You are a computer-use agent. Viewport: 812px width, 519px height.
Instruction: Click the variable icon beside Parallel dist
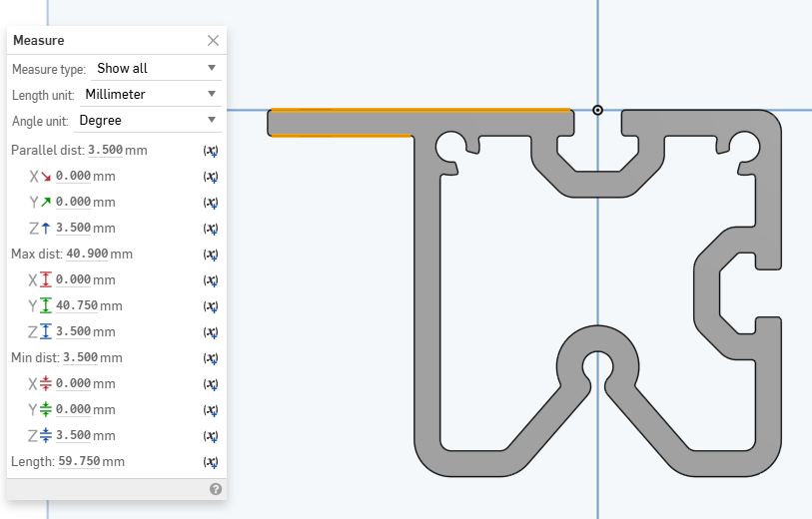click(211, 151)
